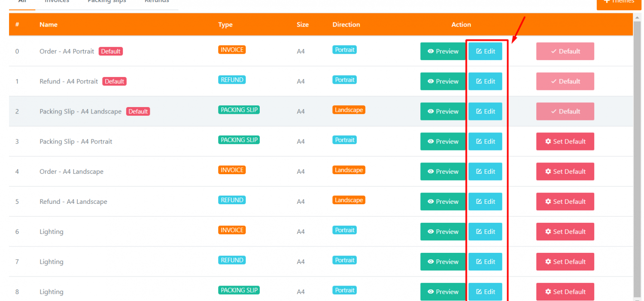Set Order - A4 Landscape as default
Screen dimensions: 644x301
coord(565,172)
